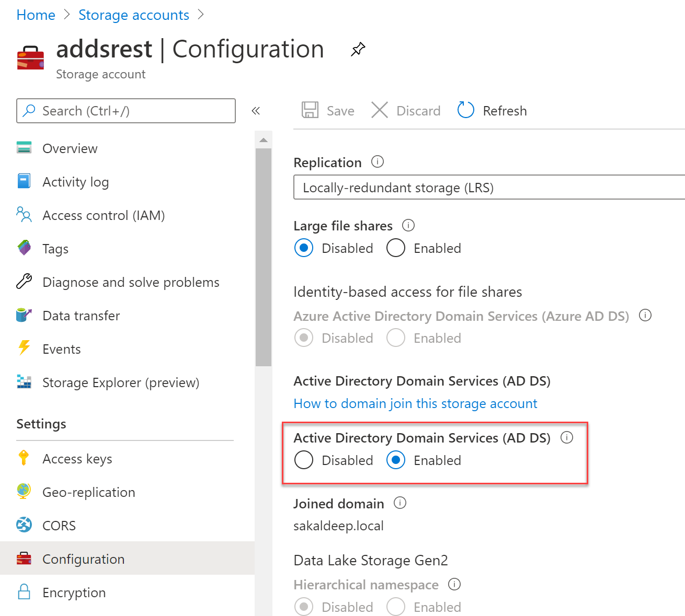Image resolution: width=685 pixels, height=616 pixels.
Task: Click the Refresh button label
Action: pos(505,111)
